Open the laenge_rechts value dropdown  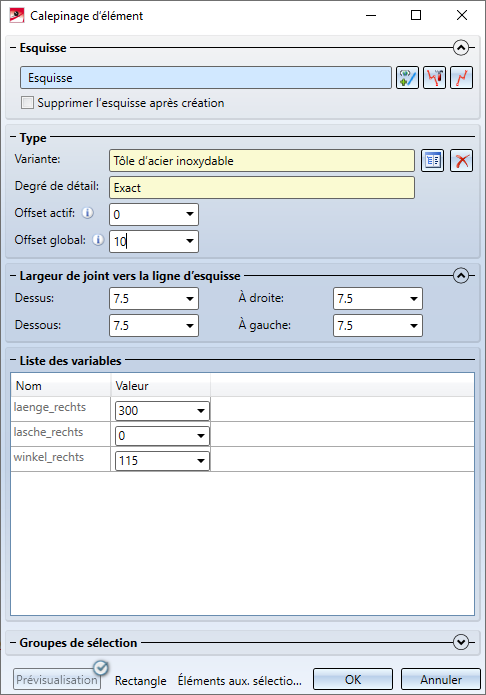[x=201, y=411]
